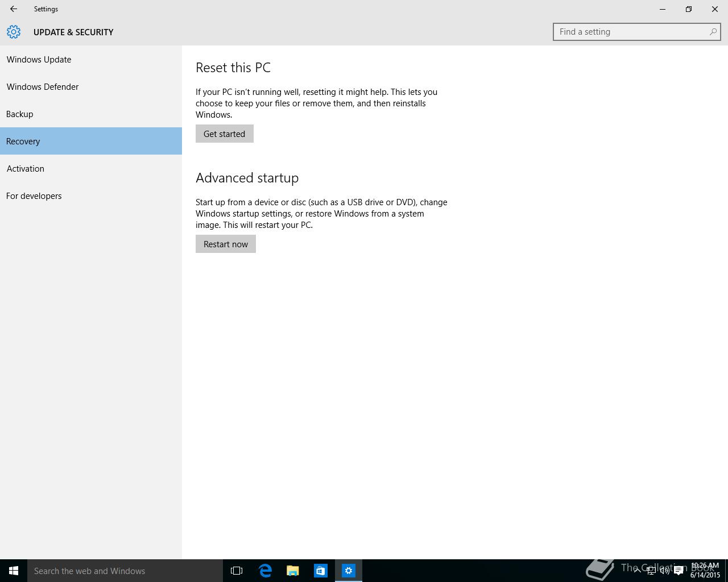728x582 pixels.
Task: Open the For developers section
Action: point(91,196)
